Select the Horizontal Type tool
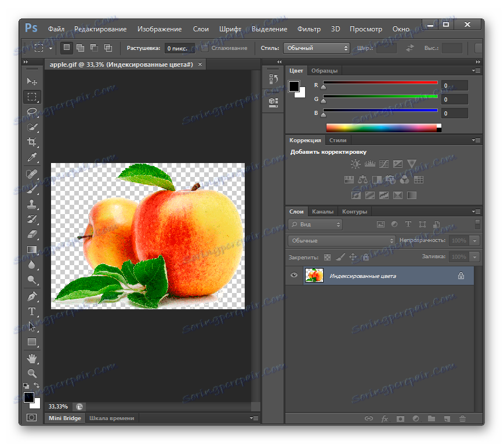Screen dimensions: 504x445 (32, 312)
